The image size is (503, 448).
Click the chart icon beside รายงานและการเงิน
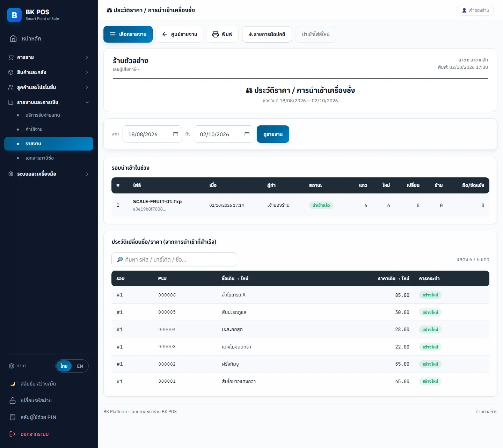pos(11,102)
